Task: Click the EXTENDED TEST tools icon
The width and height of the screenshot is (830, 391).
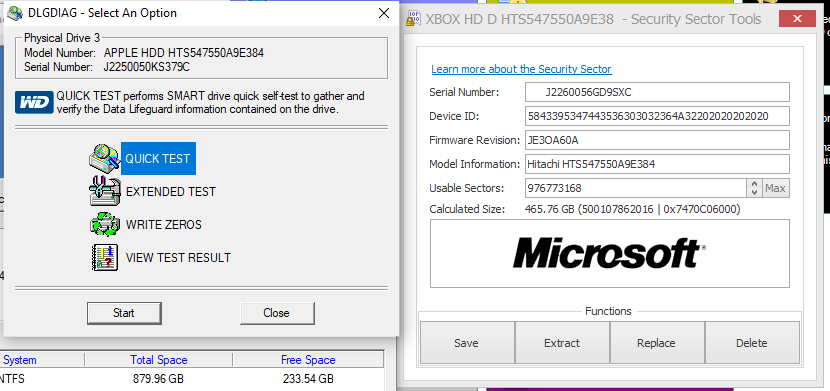Action: click(104, 191)
